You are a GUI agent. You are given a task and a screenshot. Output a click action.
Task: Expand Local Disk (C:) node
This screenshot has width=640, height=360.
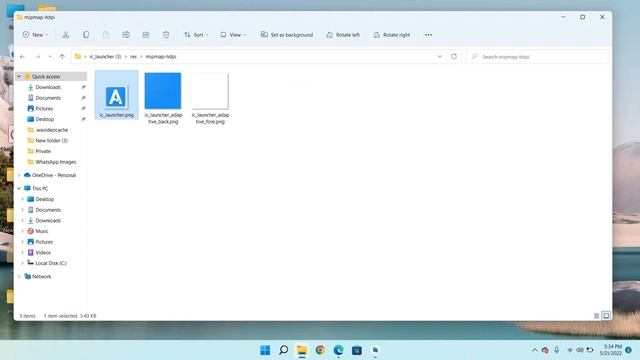pos(22,263)
